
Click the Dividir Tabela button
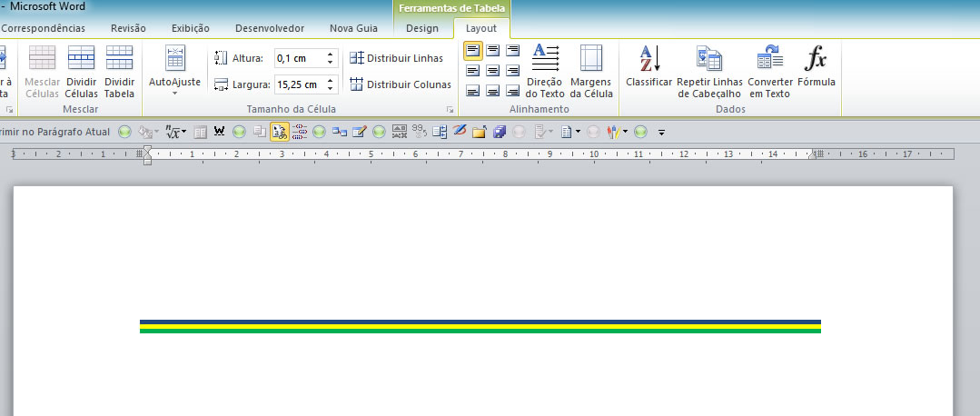tap(119, 71)
